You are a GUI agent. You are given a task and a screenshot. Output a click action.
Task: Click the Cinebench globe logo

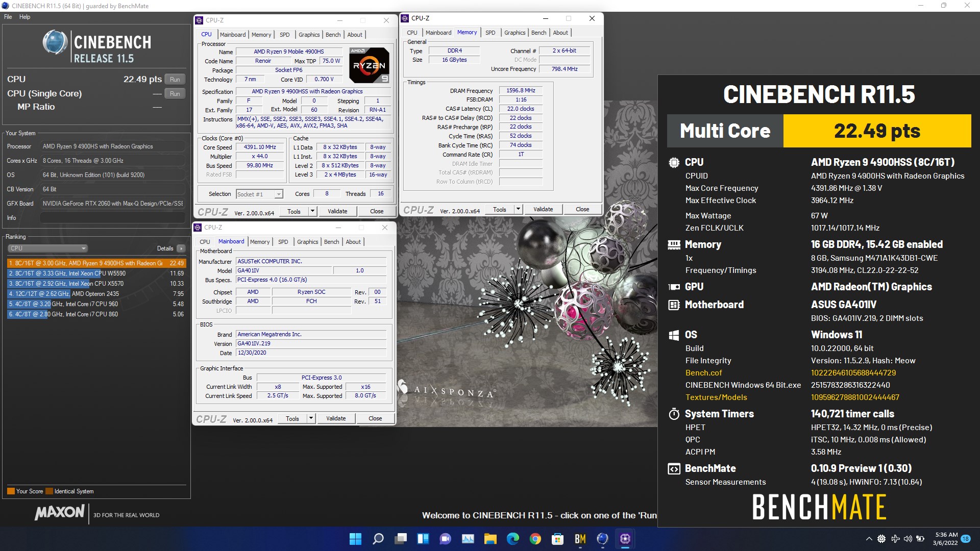pyautogui.click(x=55, y=42)
